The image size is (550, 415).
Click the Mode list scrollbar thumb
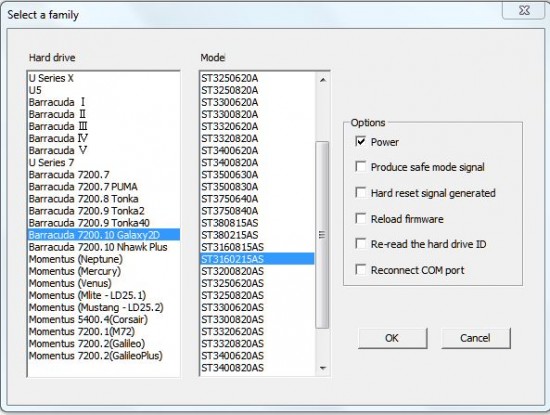click(322, 235)
